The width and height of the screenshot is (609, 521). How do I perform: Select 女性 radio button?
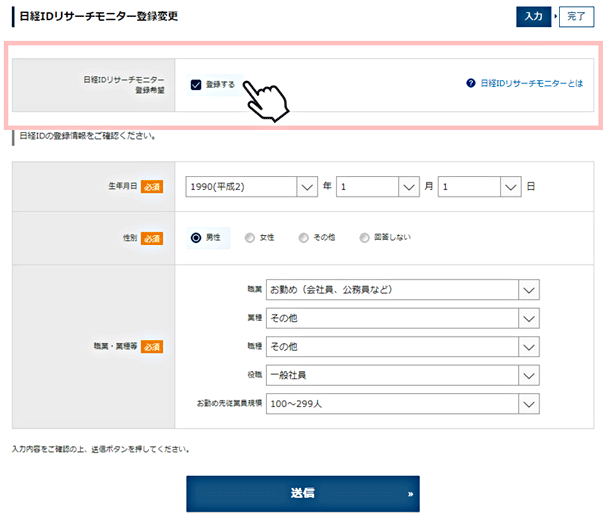(x=249, y=237)
